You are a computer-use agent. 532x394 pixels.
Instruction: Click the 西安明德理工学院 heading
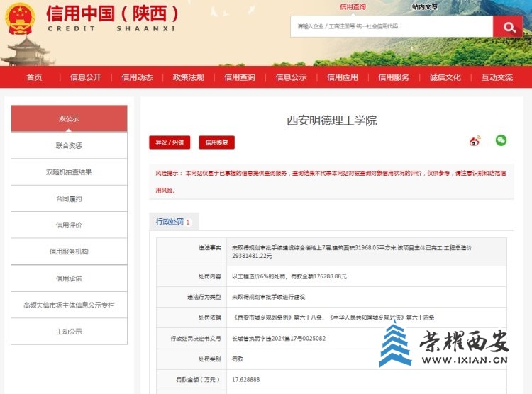[x=331, y=120]
